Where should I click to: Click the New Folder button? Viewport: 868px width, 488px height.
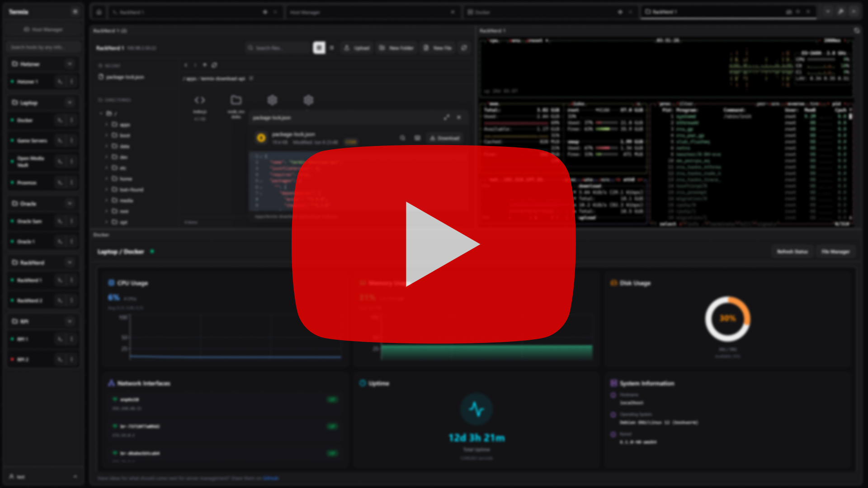(x=396, y=48)
